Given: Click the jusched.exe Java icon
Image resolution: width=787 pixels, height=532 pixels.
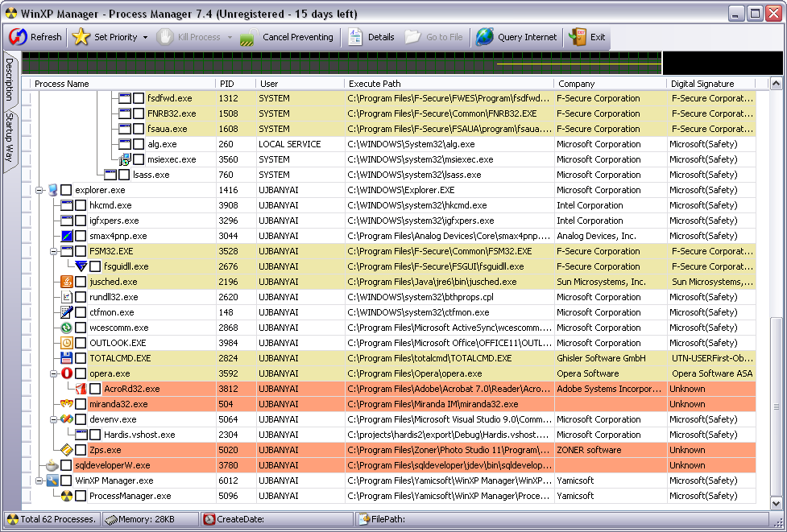Looking at the screenshot, I should tap(67, 282).
